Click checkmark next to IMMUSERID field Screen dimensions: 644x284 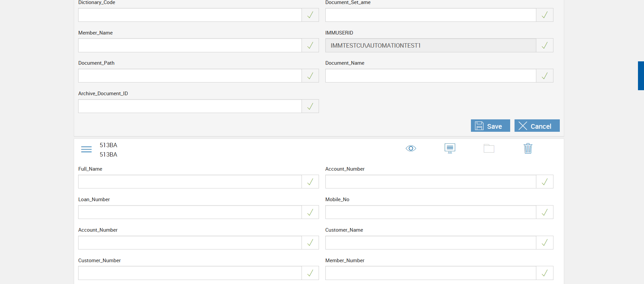544,45
